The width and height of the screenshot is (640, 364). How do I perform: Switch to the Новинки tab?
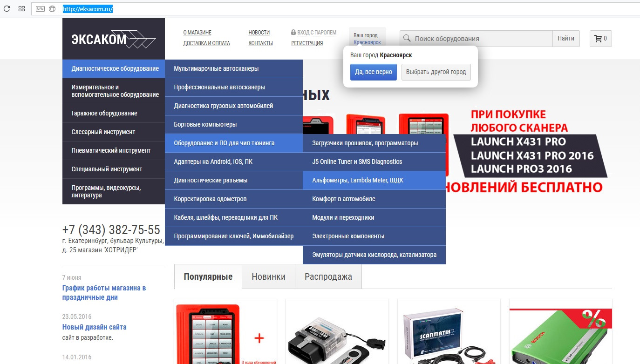(x=269, y=276)
